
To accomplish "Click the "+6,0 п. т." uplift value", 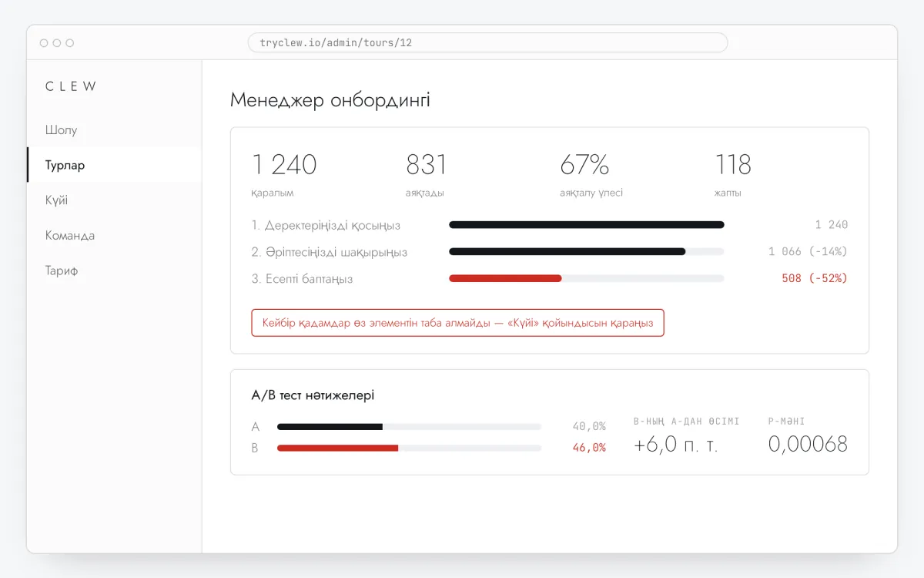I will pyautogui.click(x=676, y=445).
